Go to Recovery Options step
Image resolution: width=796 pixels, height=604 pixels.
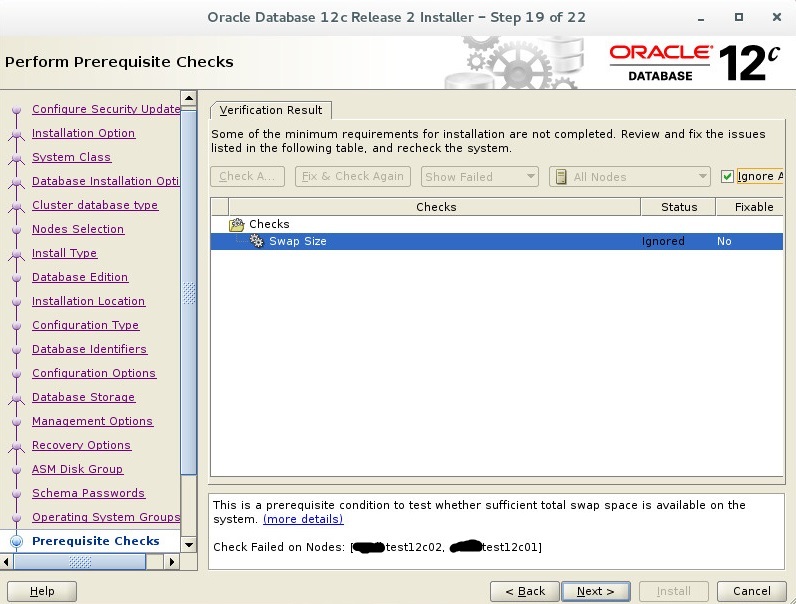click(x=81, y=446)
